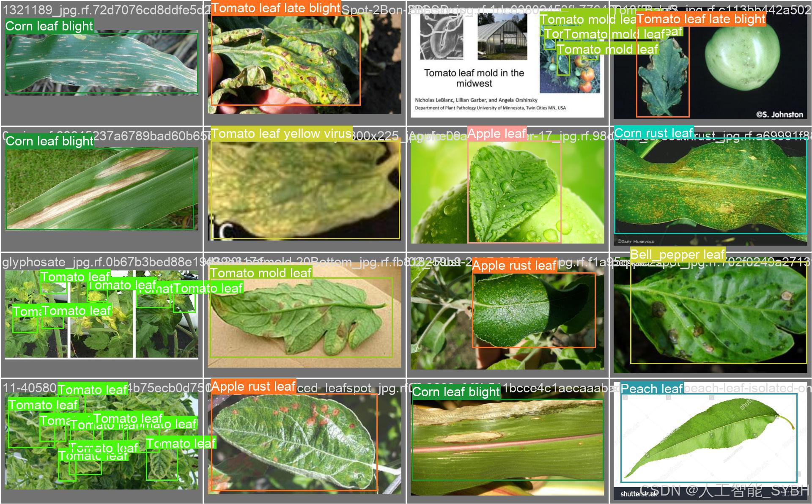The width and height of the screenshot is (812, 504).
Task: Click the Corn leaf blight label in the bottom row
Action: point(456,392)
